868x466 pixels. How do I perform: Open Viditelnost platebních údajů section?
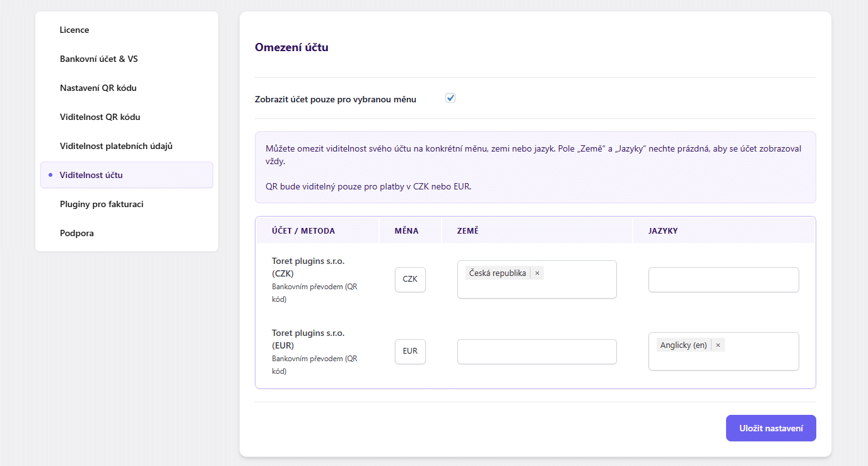pos(116,146)
